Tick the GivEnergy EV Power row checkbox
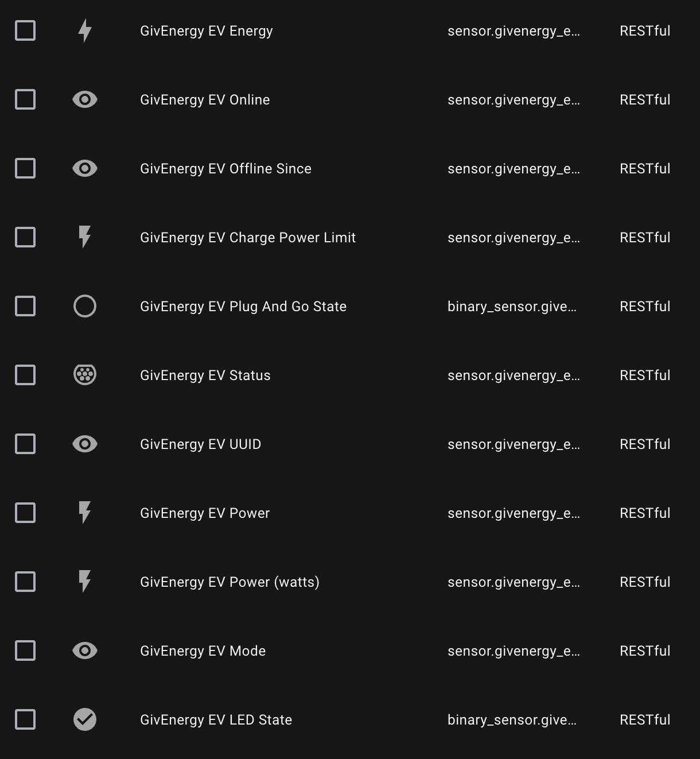Screen dimensions: 700x759 (x=25, y=513)
